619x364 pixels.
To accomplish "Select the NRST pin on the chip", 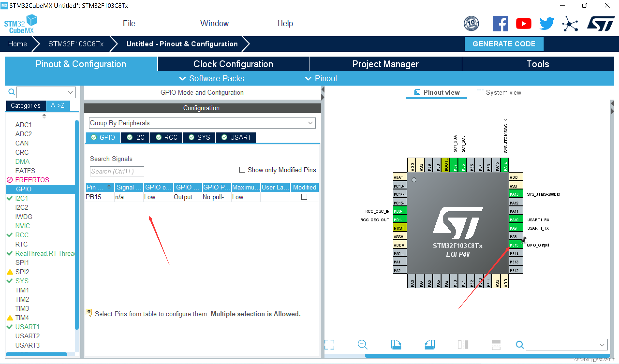I will (400, 228).
